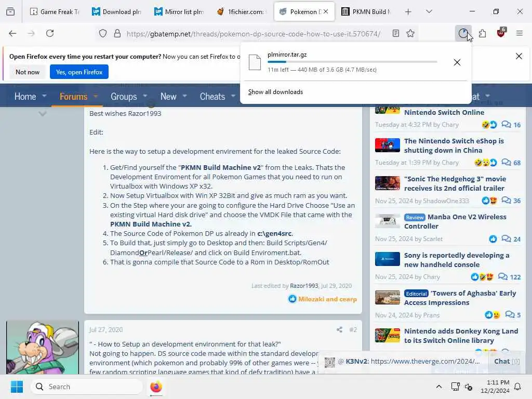
Task: Click the Not now button
Action: click(28, 72)
